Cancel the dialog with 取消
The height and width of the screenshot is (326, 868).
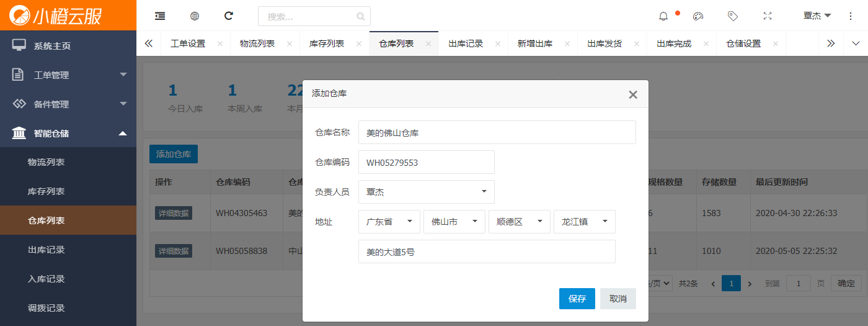[x=618, y=299]
